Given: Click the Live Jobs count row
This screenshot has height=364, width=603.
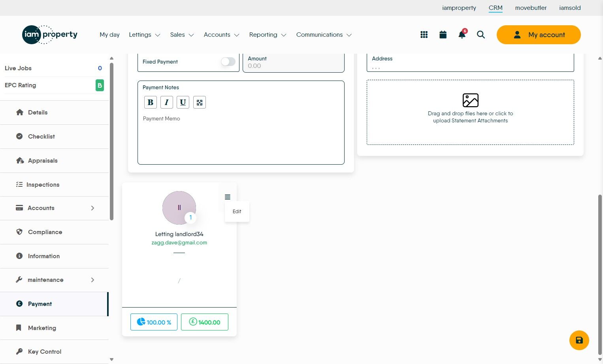Looking at the screenshot, I should click(53, 68).
